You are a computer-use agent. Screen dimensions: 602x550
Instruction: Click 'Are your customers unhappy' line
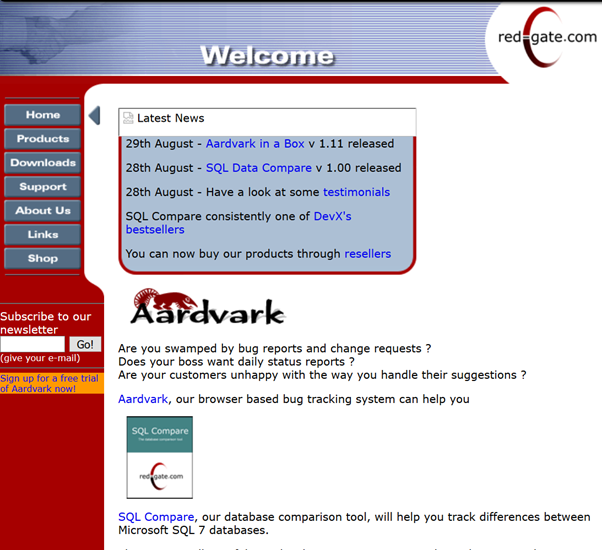click(x=322, y=375)
